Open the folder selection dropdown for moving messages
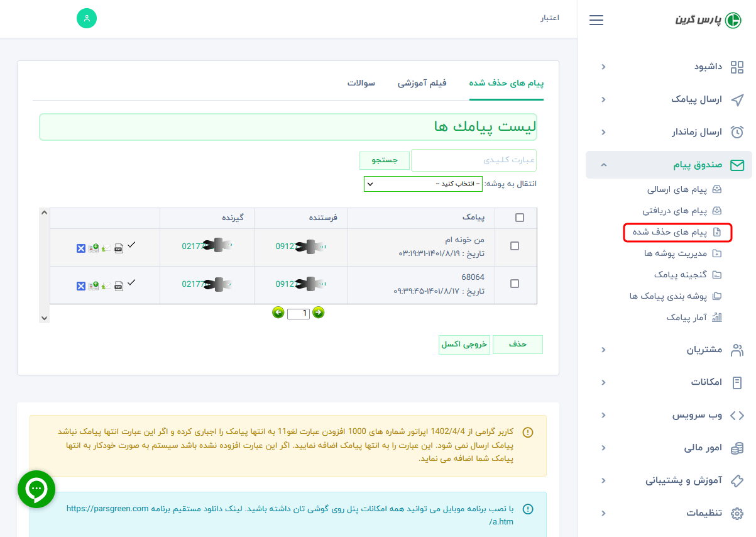756x537 pixels. [x=422, y=184]
